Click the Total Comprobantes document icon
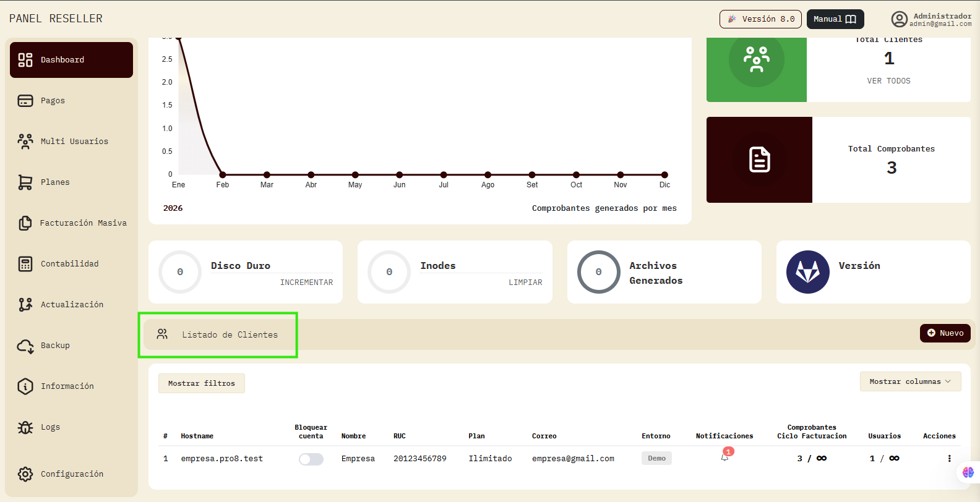This screenshot has height=502, width=980. (x=759, y=160)
